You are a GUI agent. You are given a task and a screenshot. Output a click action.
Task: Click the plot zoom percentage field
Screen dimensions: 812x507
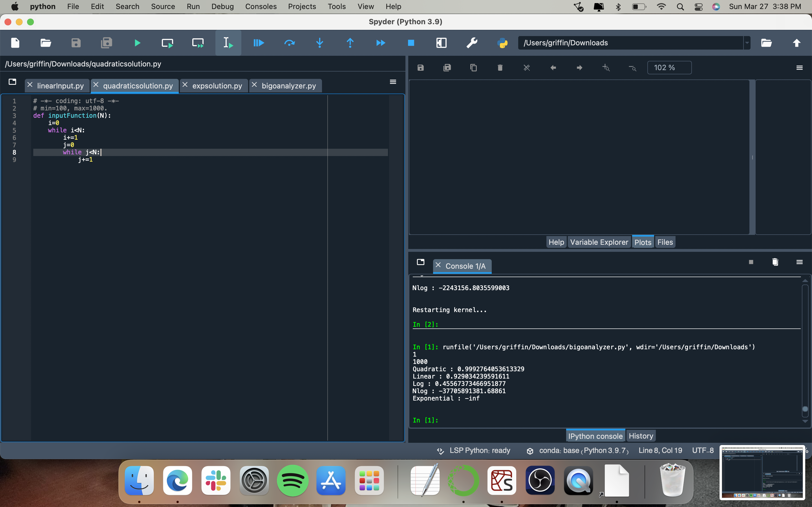click(x=669, y=68)
